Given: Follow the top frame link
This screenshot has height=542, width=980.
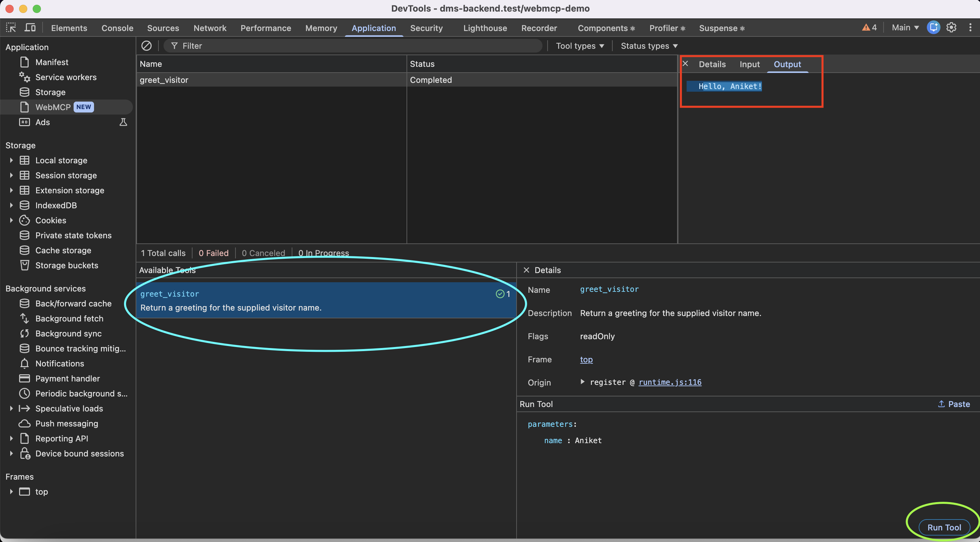Looking at the screenshot, I should [586, 359].
